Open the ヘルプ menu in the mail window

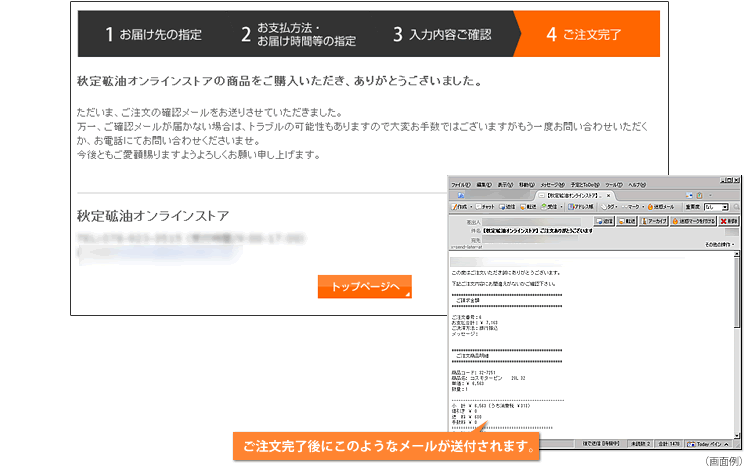click(x=637, y=185)
